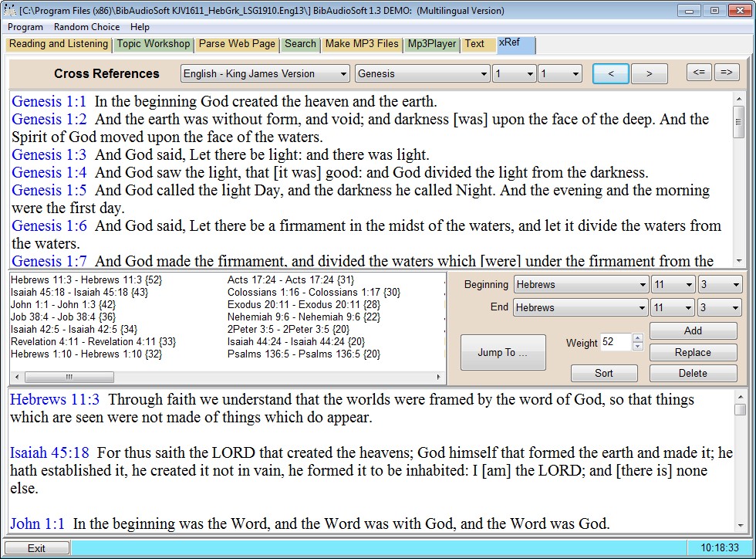Click the '=>' forward navigation button
The image size is (756, 559).
click(727, 73)
